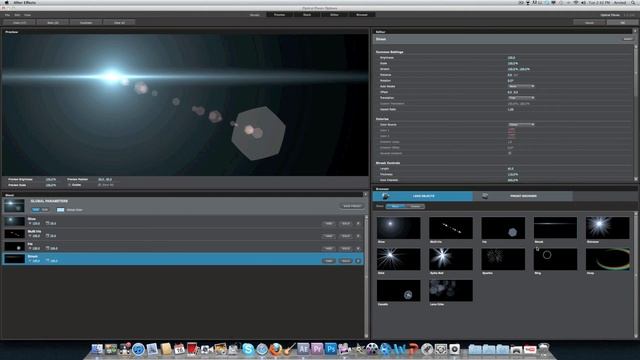The height and width of the screenshot is (360, 640).
Task: Add a Streak lens object from browser
Action: [555, 228]
